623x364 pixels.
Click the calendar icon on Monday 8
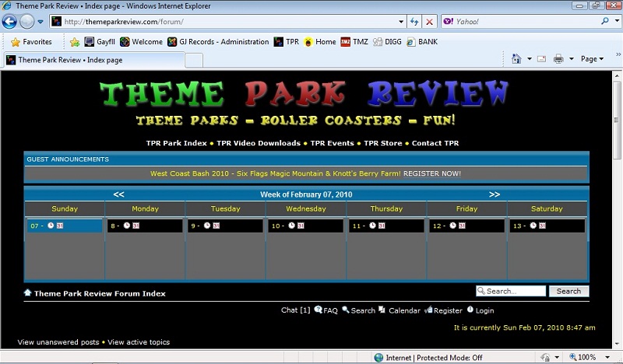click(136, 226)
